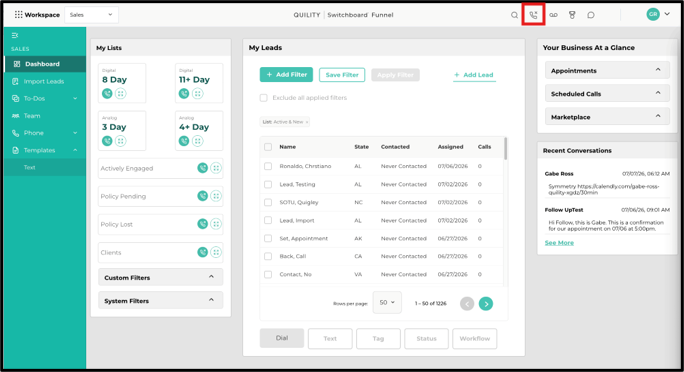684x372 pixels.
Task: Dial the Actively Engaged list phone icon
Action: pos(202,168)
